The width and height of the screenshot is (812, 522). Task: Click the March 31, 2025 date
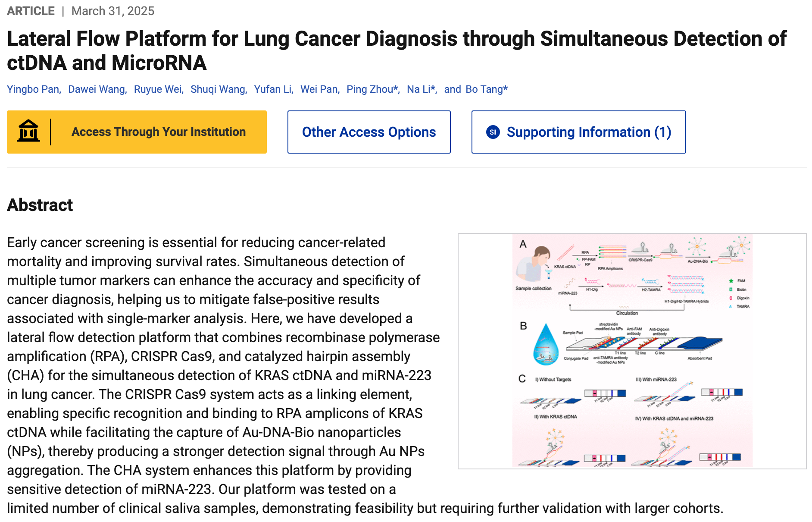[113, 11]
